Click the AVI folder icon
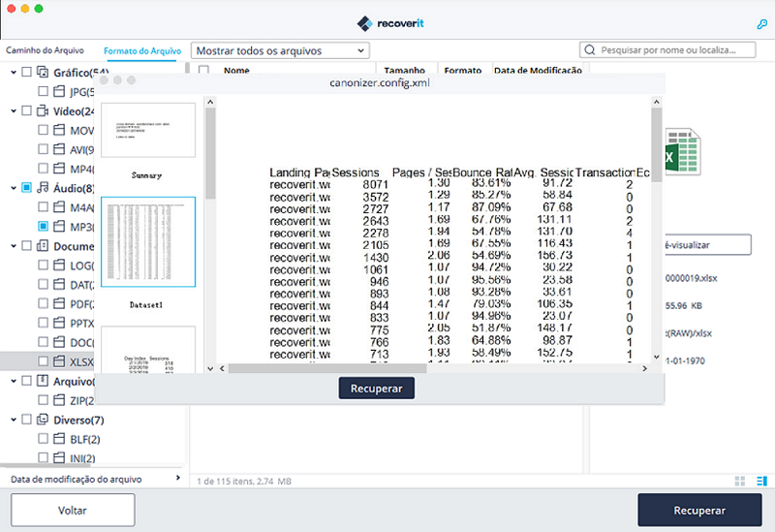Image resolution: width=775 pixels, height=532 pixels. pos(59,149)
